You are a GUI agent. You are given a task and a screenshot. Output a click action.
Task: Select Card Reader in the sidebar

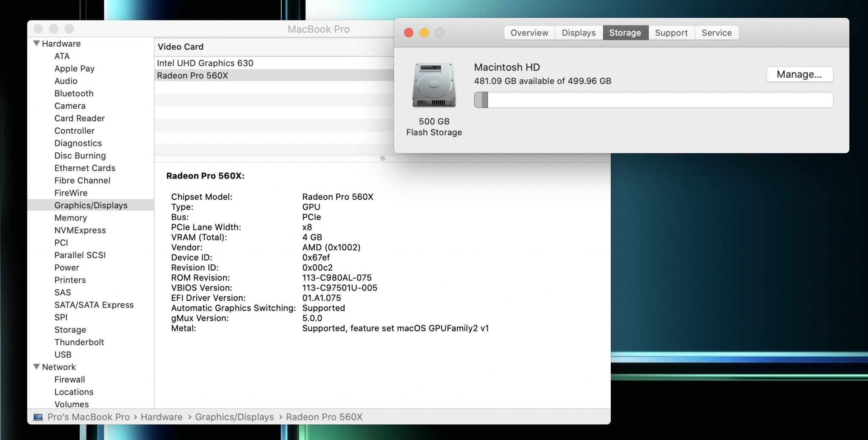(x=79, y=118)
